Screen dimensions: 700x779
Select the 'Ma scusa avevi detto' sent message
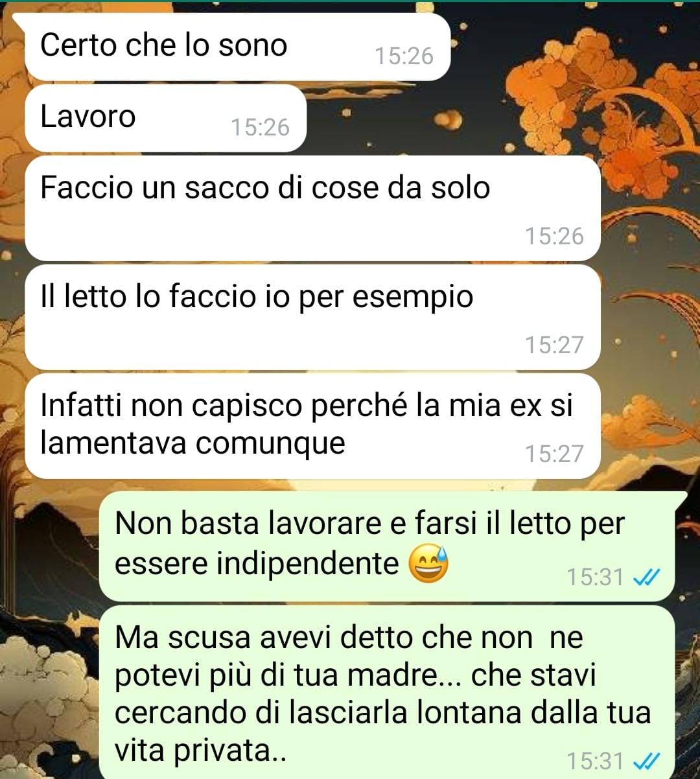tap(387, 692)
